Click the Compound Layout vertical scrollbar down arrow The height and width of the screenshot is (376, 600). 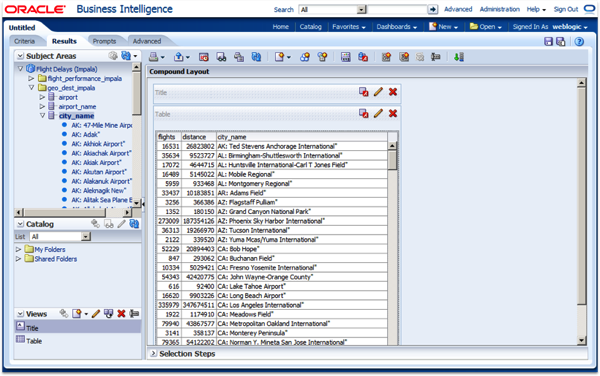tap(581, 340)
